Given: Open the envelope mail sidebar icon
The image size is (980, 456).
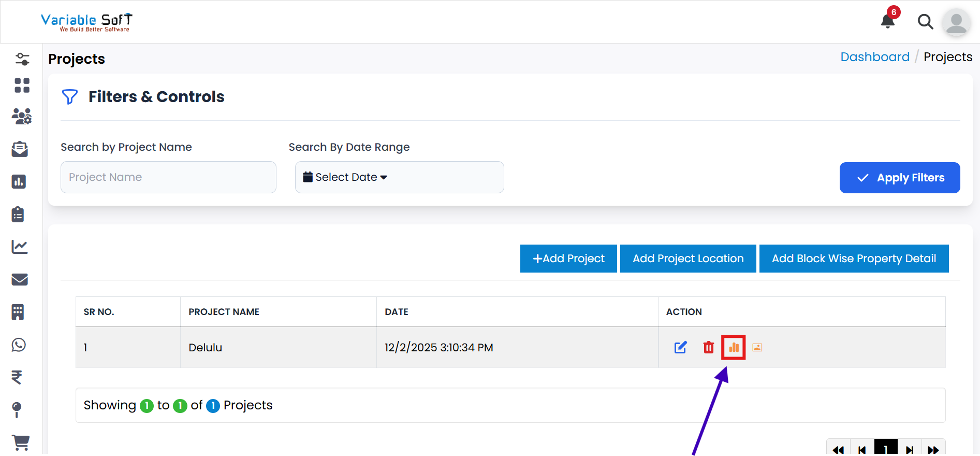Looking at the screenshot, I should (x=20, y=279).
